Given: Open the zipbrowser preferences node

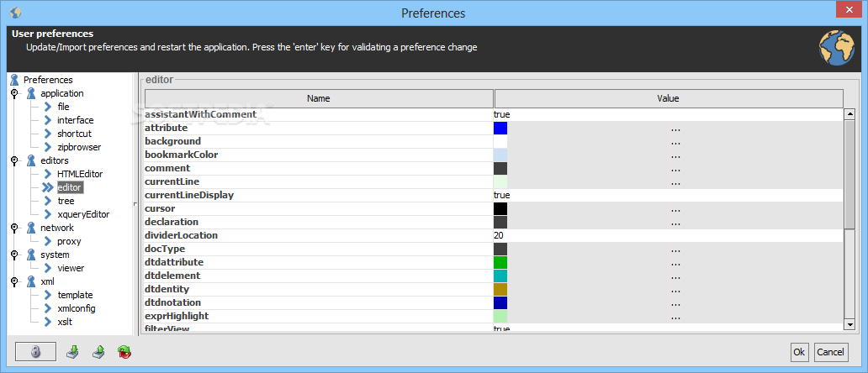Looking at the screenshot, I should 79,147.
